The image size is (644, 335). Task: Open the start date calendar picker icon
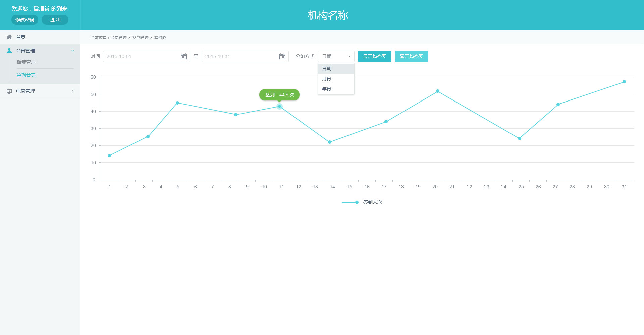click(184, 56)
